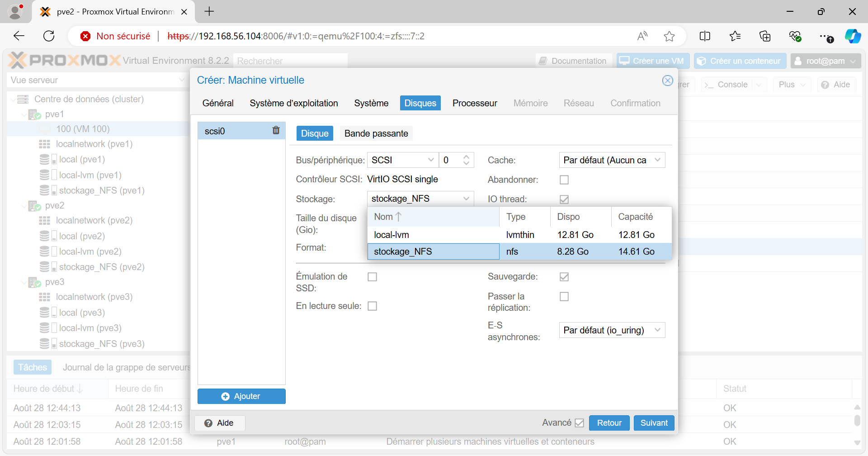This screenshot has width=868, height=456.
Task: Open the E-S asynchrones dropdown
Action: click(x=657, y=330)
